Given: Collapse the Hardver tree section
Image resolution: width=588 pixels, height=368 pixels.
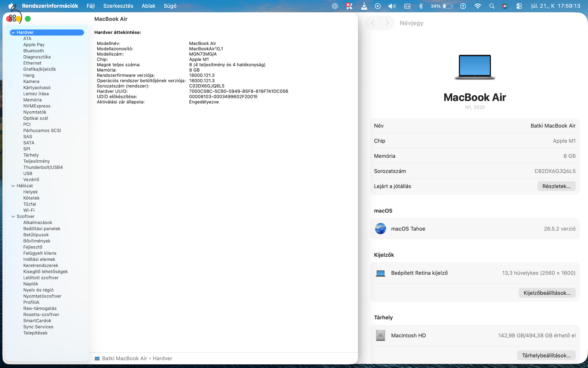Looking at the screenshot, I should click(13, 33).
